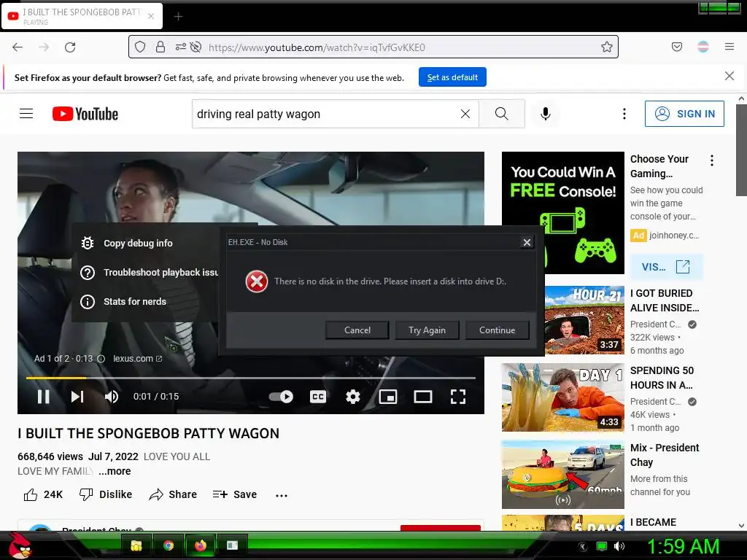Click the VISIT ad link button
747x560 pixels.
point(666,267)
